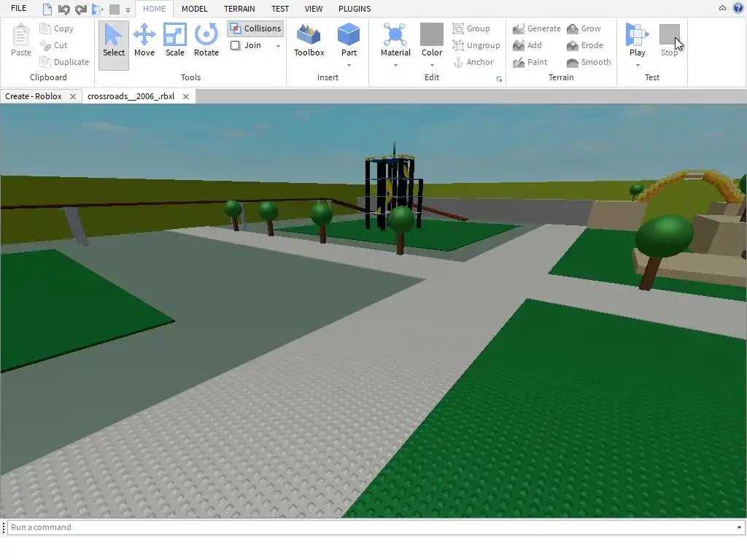Open the command bar history dropdown

tap(740, 527)
